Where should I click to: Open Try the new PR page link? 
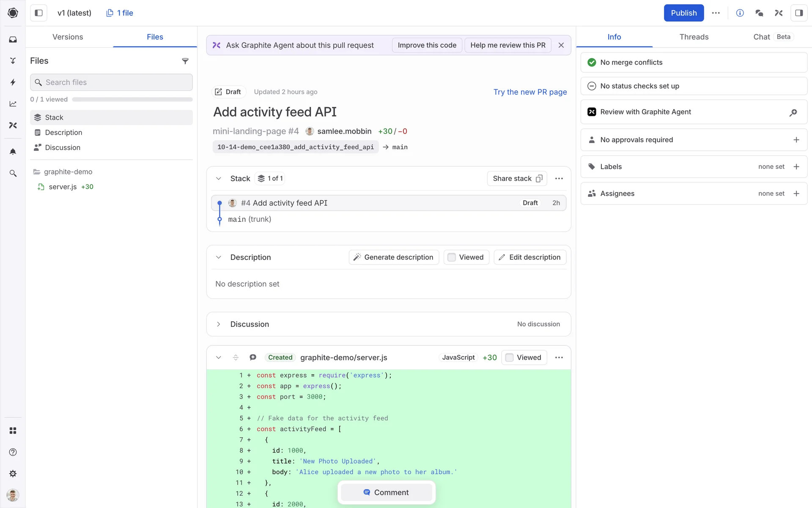(x=530, y=92)
